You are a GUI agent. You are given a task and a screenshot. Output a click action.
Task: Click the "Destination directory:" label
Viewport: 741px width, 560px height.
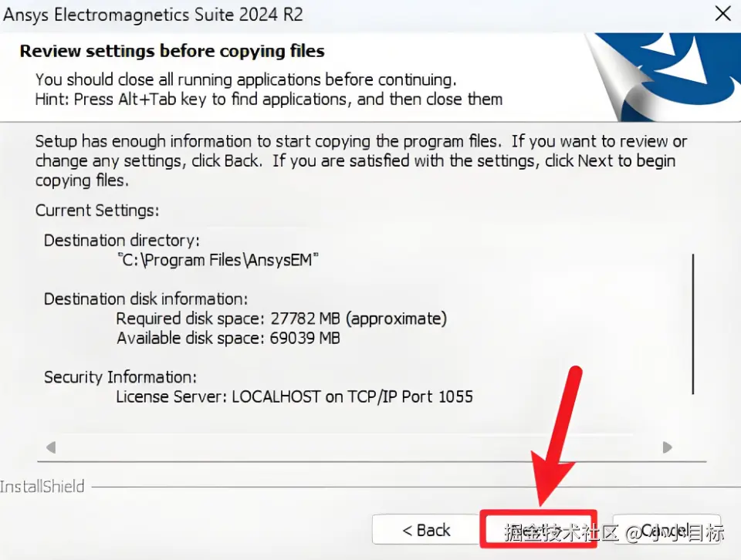(121, 241)
